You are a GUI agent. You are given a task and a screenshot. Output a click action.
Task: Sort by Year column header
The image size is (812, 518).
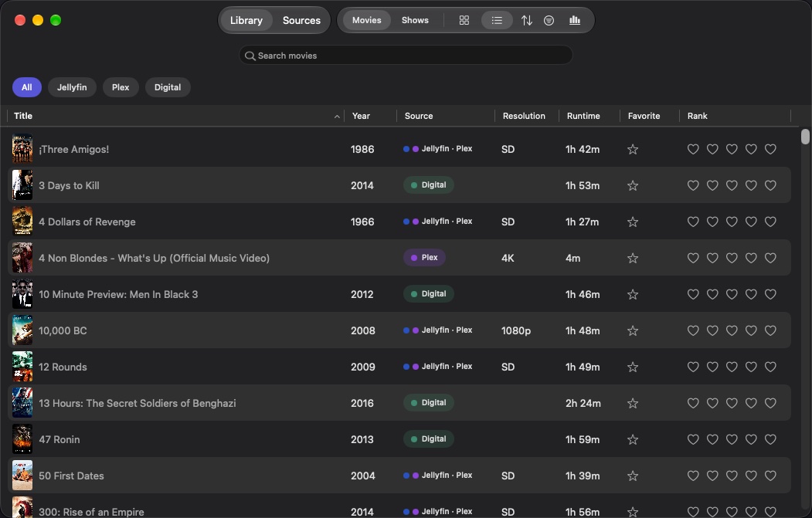361,116
